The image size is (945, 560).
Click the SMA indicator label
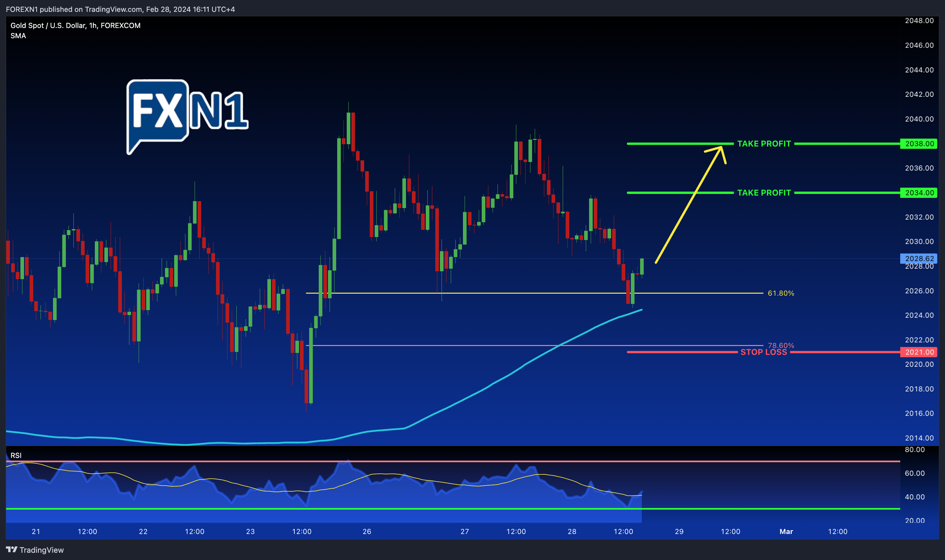tap(18, 36)
